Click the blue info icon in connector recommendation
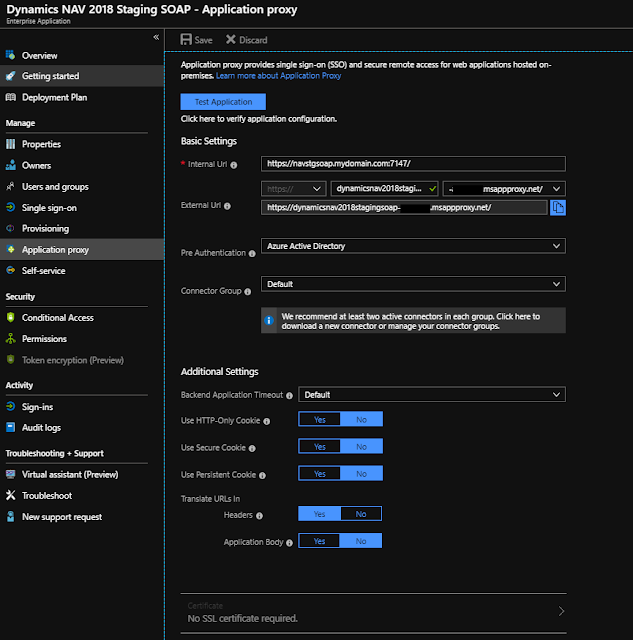This screenshot has width=633, height=640. coord(269,320)
